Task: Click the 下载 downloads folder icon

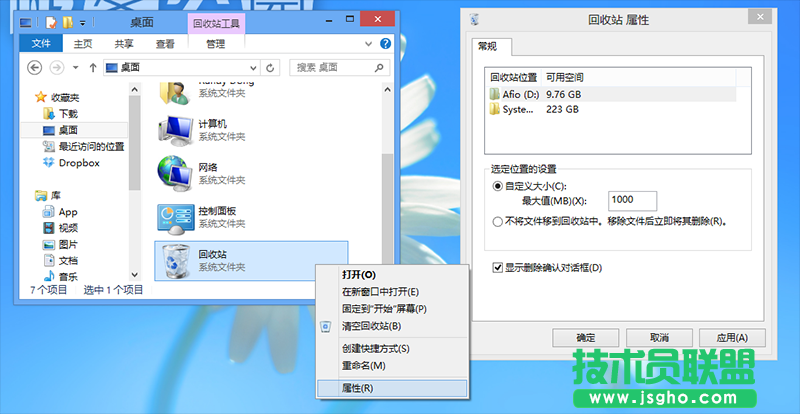Action: 48,113
